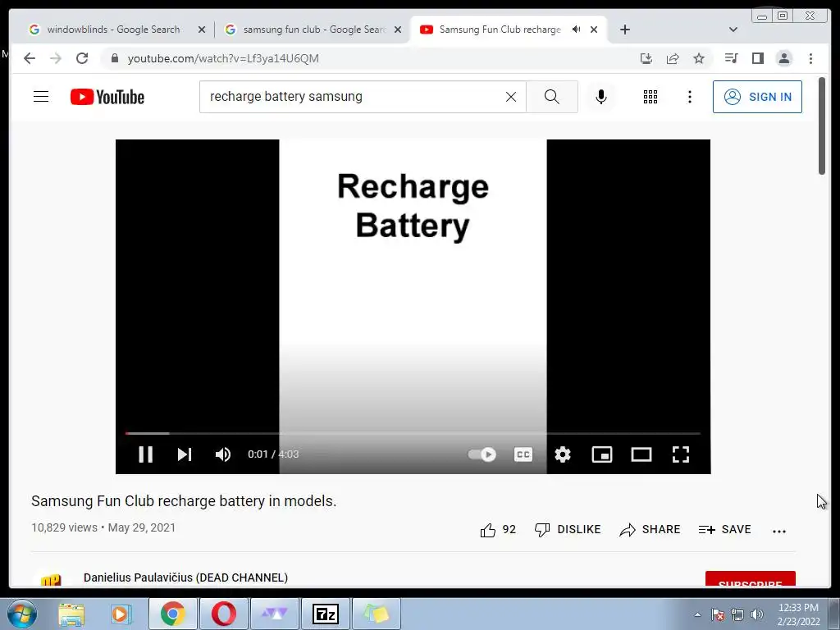The height and width of the screenshot is (630, 840).
Task: Open Chrome profile avatar menu
Action: 783,58
